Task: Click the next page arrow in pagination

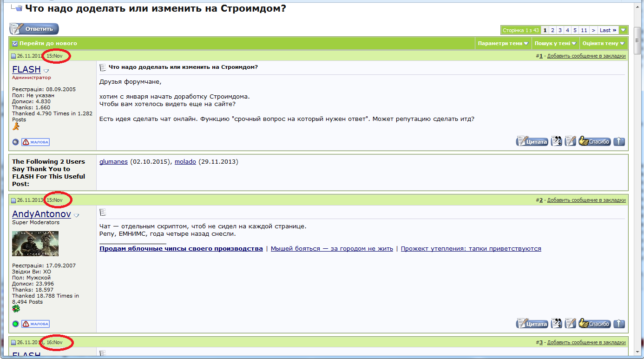Action: (x=593, y=30)
